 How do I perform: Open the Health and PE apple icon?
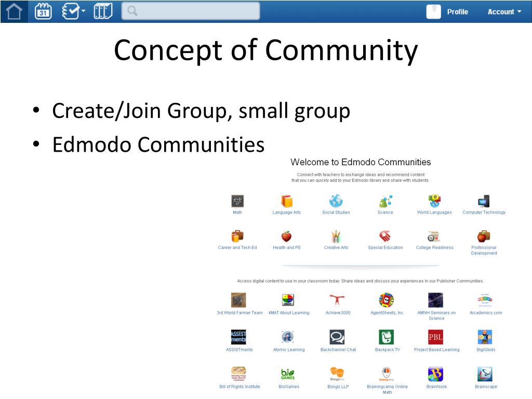coord(287,236)
